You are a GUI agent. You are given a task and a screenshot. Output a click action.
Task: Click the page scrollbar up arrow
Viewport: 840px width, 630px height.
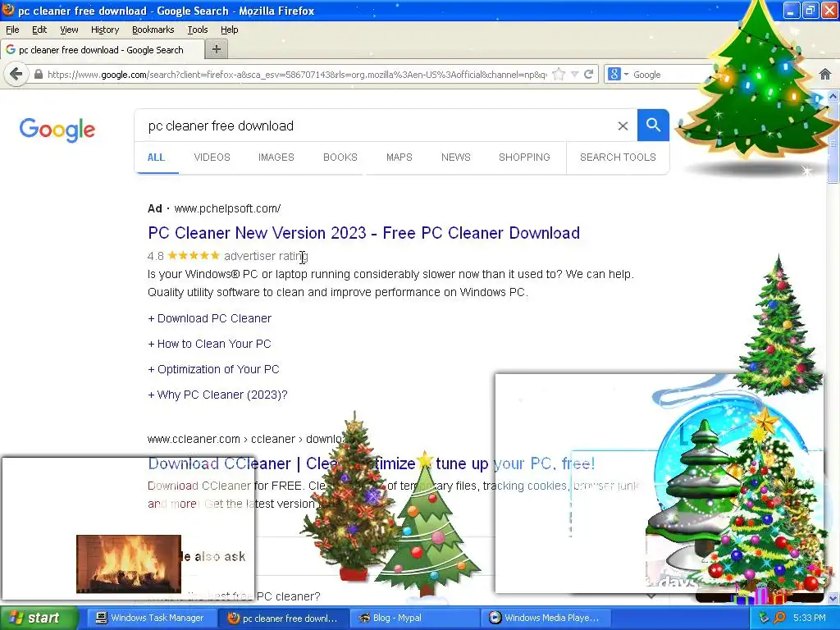click(x=833, y=97)
